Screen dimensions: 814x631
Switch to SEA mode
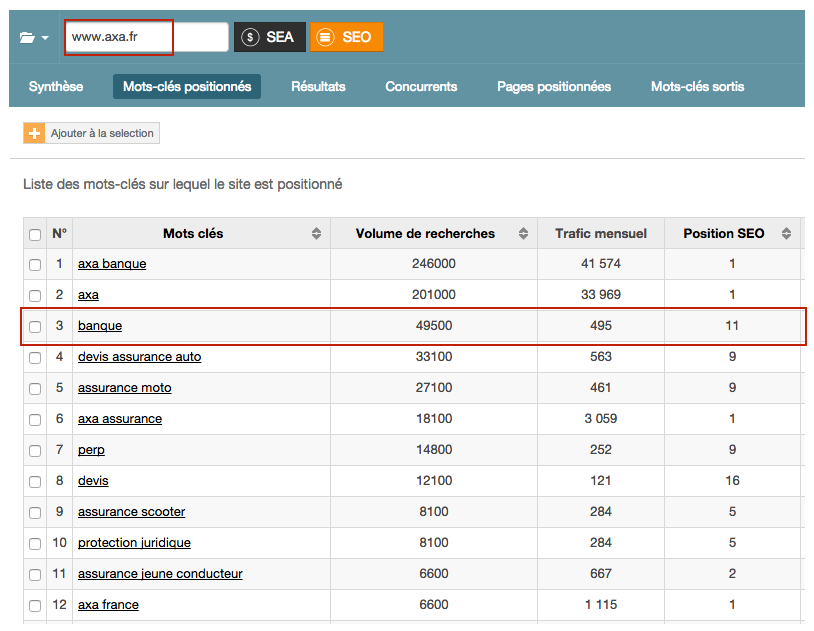click(x=270, y=37)
